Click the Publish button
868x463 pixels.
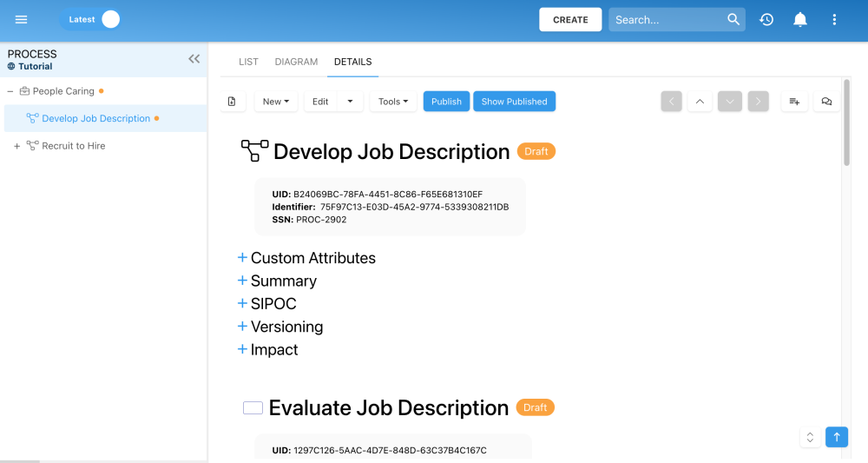pos(446,102)
